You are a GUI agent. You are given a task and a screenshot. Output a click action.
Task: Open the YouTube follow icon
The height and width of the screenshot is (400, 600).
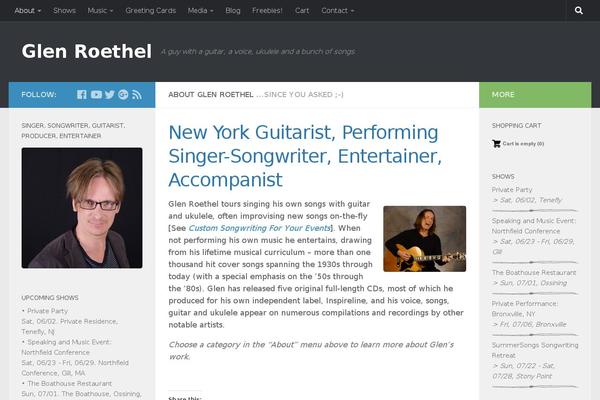96,95
